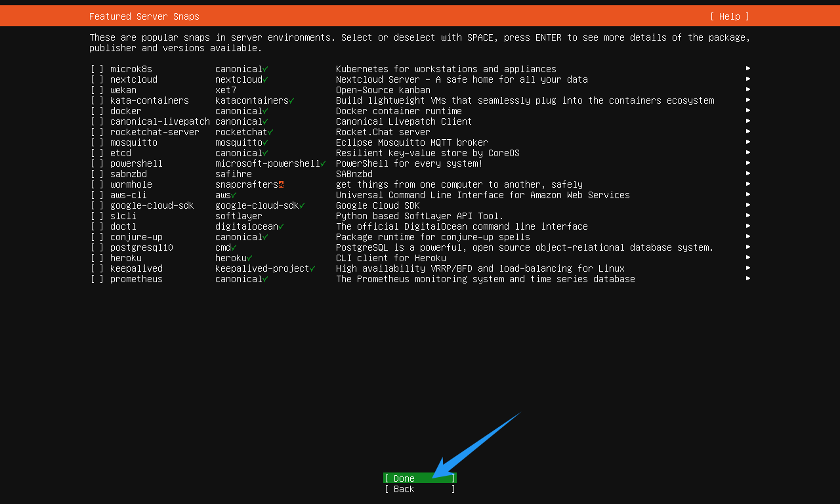
Task: Select the keepalived snap name
Action: [x=136, y=268]
